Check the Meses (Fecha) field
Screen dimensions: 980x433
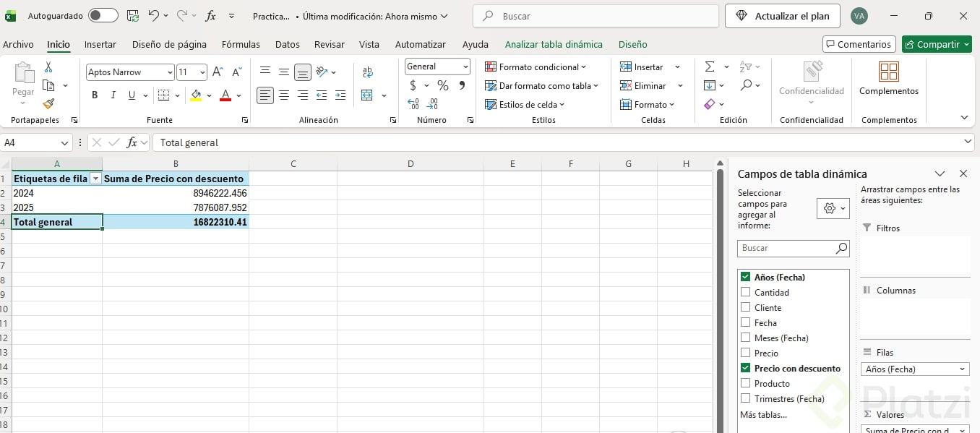pyautogui.click(x=745, y=338)
